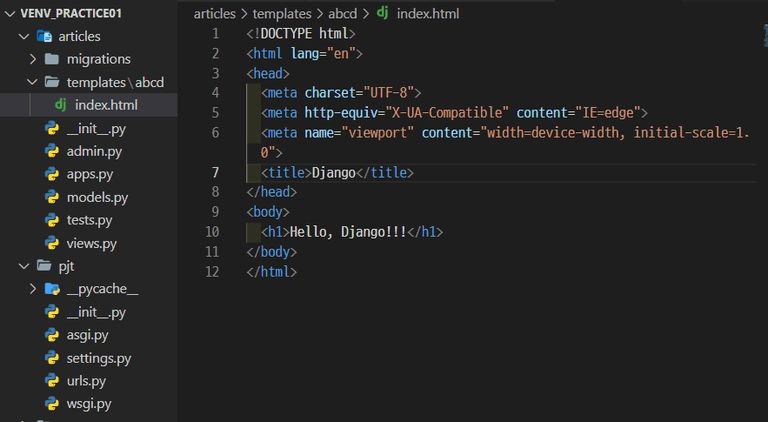Open asgi.py file
The height and width of the screenshot is (422, 768).
(87, 335)
